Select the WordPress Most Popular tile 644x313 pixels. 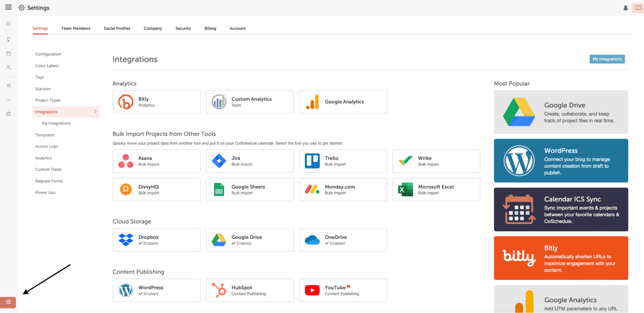[x=561, y=161]
